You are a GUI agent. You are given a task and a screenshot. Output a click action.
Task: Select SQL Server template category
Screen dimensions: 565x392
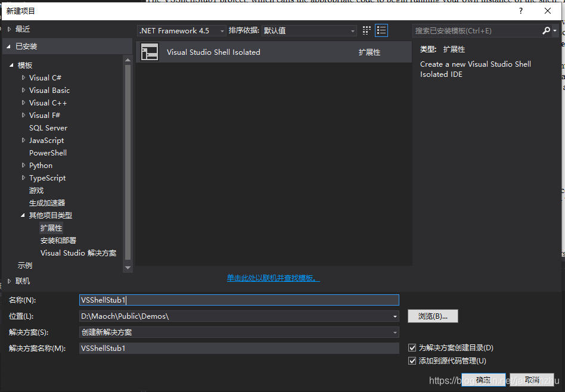(x=48, y=128)
